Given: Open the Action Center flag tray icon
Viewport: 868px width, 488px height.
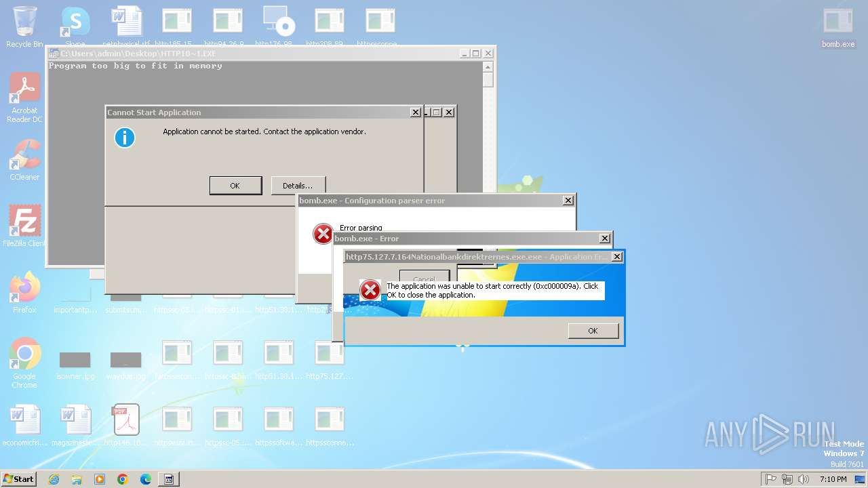Looking at the screenshot, I should click(x=771, y=479).
